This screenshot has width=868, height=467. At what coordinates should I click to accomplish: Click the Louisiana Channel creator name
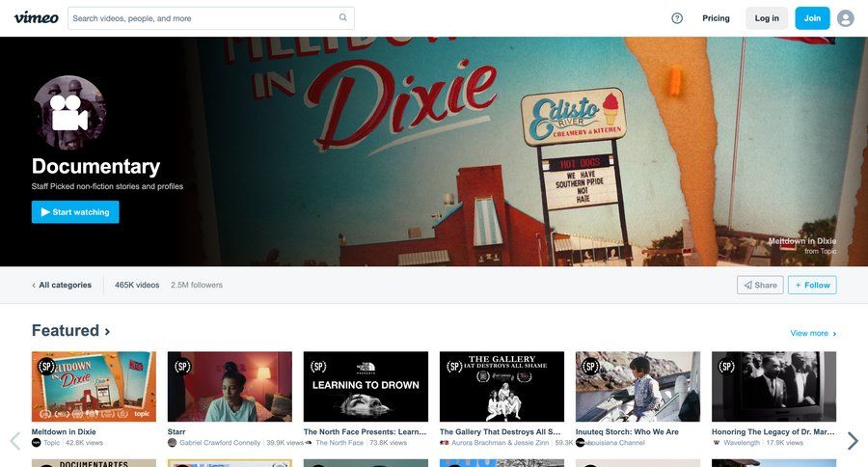(x=615, y=443)
